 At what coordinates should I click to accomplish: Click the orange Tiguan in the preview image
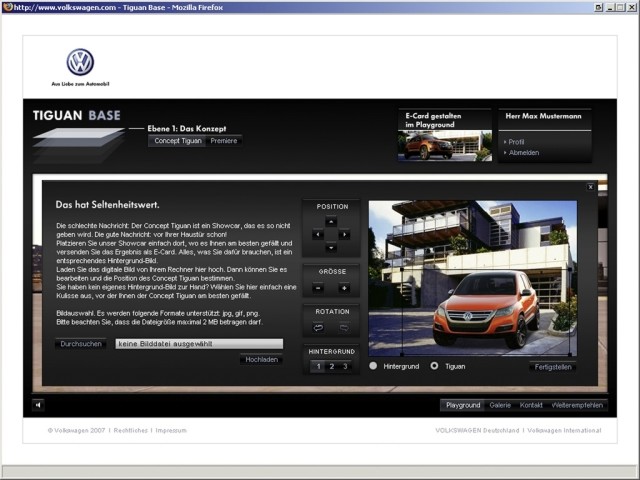click(x=486, y=309)
